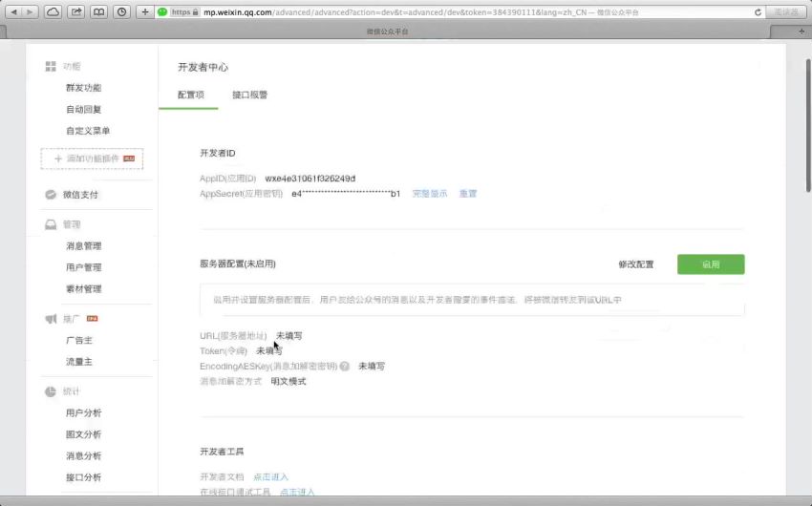
Task: Click 重置 link next to AppSecret
Action: coord(468,194)
